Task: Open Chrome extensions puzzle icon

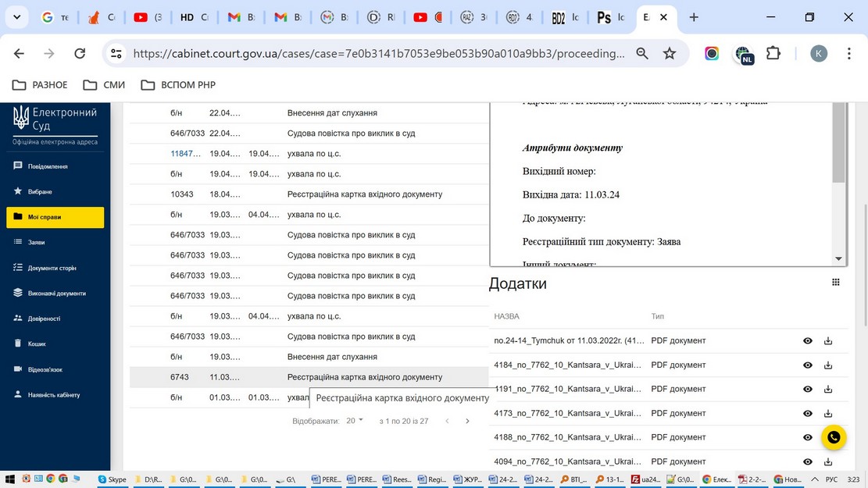Action: pos(773,53)
